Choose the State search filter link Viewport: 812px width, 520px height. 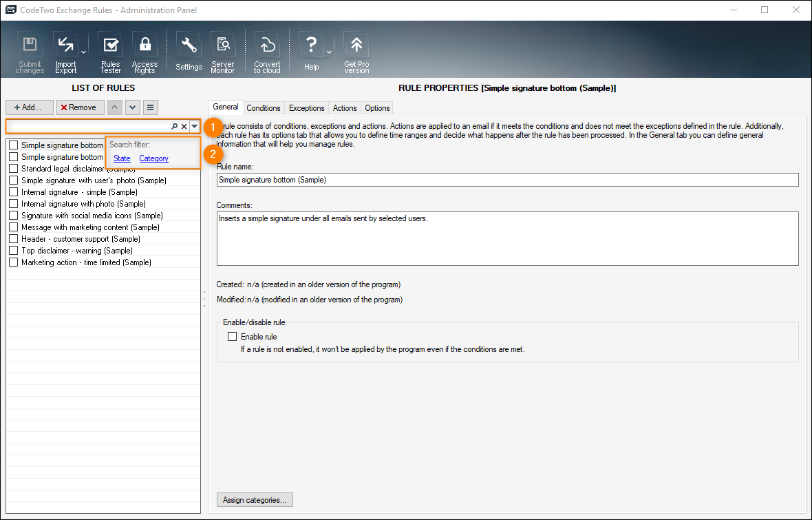click(122, 158)
